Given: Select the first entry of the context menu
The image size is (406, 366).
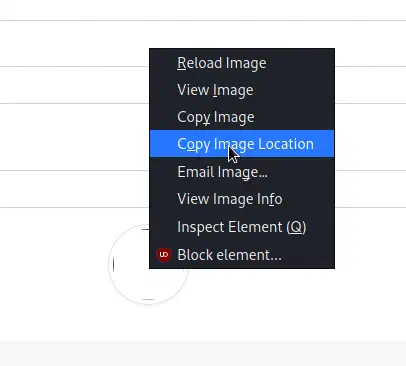Looking at the screenshot, I should (242, 63).
